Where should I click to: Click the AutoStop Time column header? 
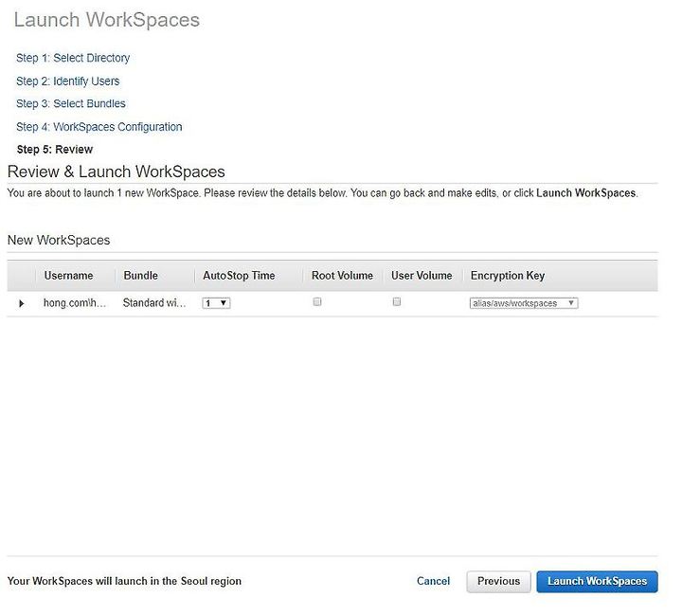point(239,276)
